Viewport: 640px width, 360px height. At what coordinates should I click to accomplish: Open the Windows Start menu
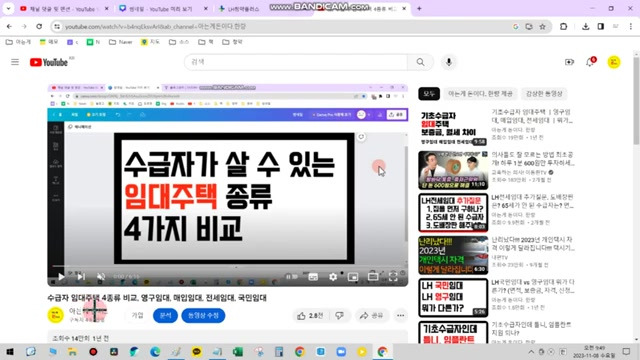10,351
